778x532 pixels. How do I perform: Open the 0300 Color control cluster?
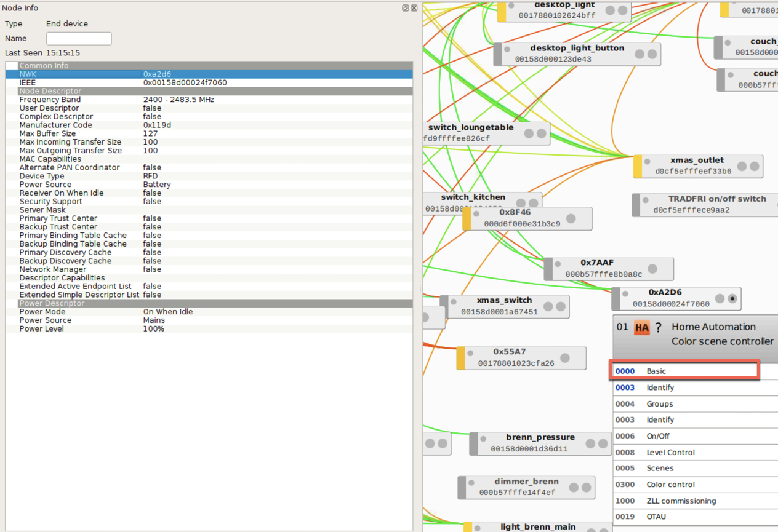(x=696, y=484)
